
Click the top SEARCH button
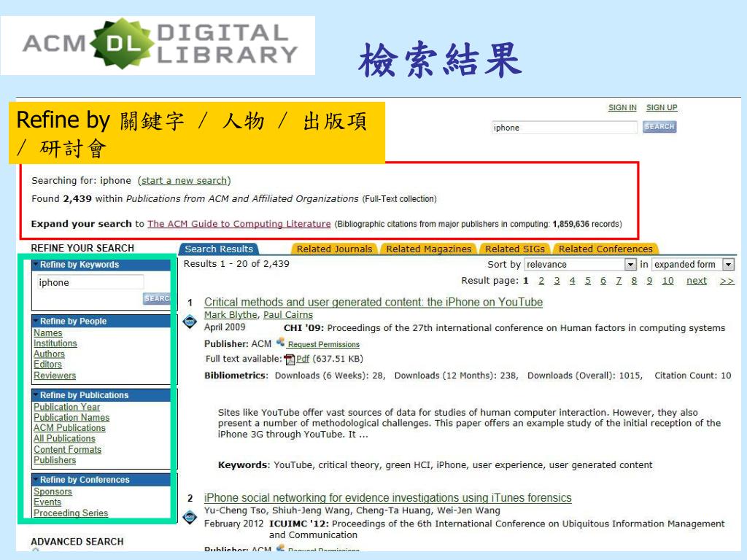(x=659, y=127)
